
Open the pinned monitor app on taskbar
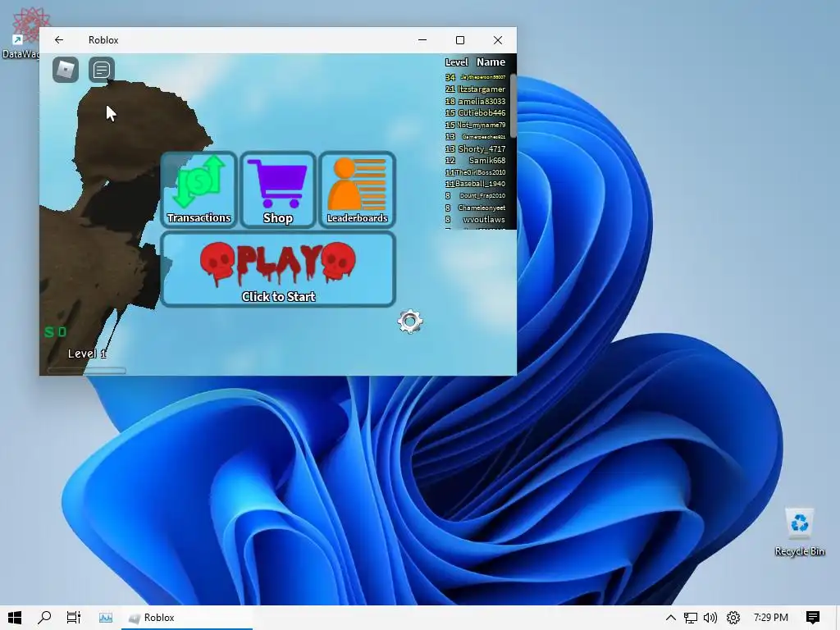coord(106,618)
